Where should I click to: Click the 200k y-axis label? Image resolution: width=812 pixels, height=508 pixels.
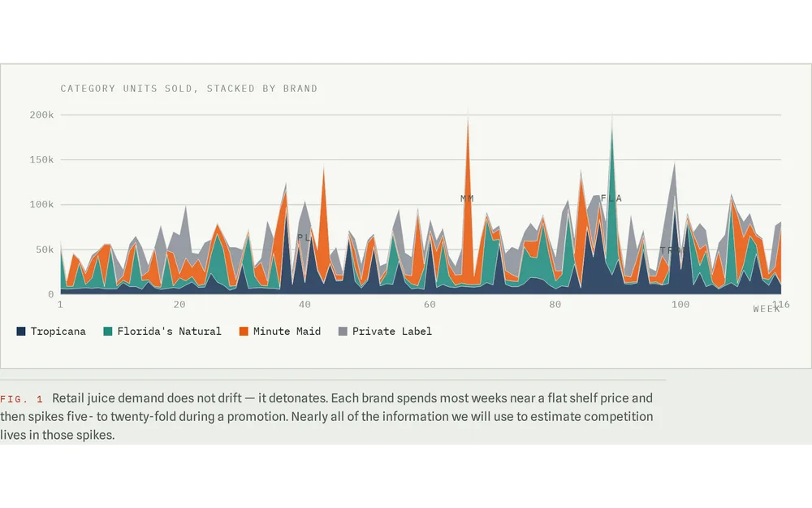[41, 115]
